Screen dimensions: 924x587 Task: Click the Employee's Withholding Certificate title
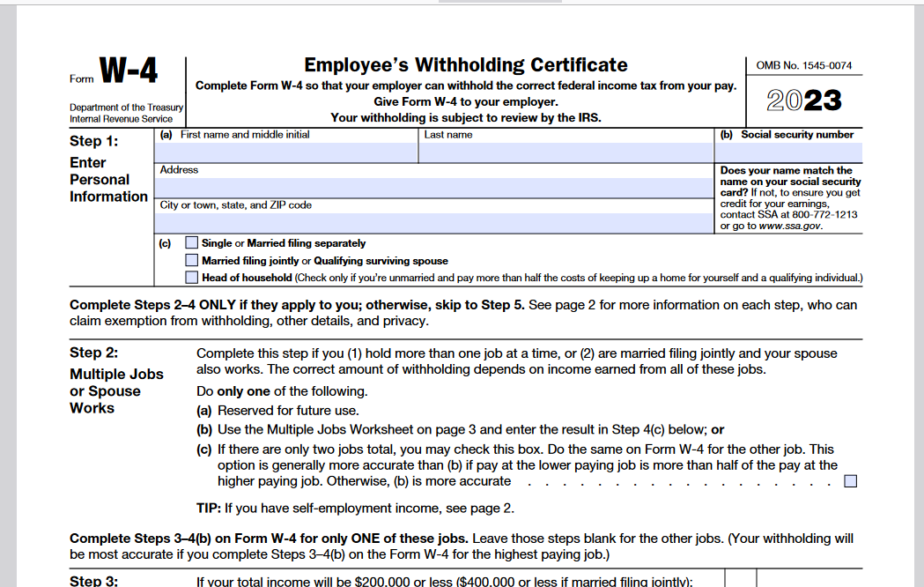(466, 65)
